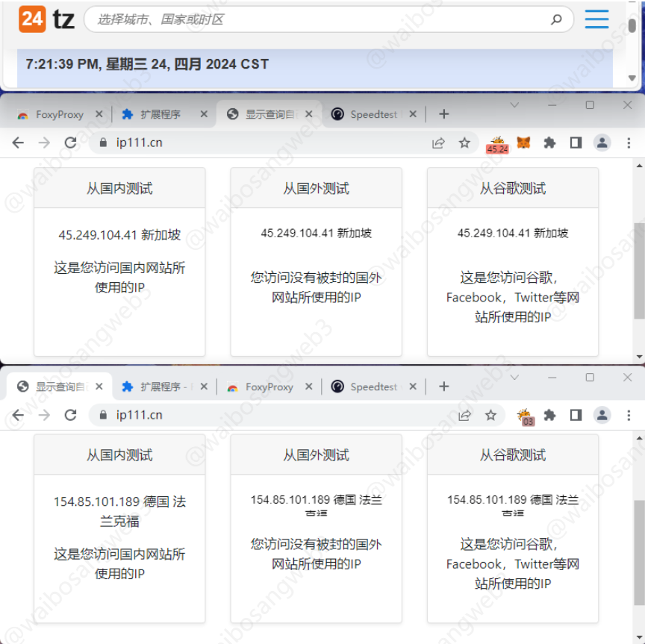The height and width of the screenshot is (644, 645).
Task: Open profile avatar in upper browser window
Action: pyautogui.click(x=602, y=143)
